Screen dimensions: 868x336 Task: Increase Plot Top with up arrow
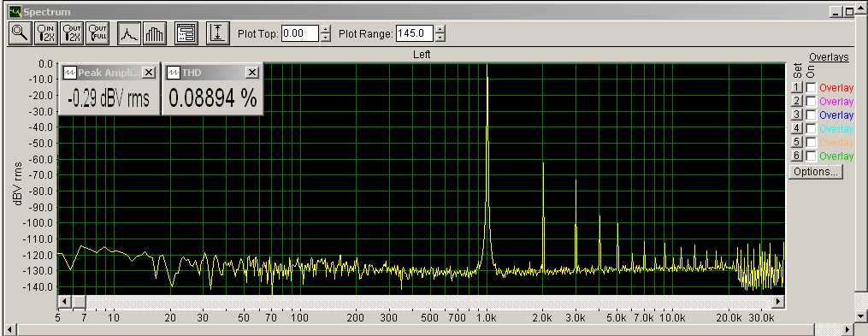click(326, 30)
